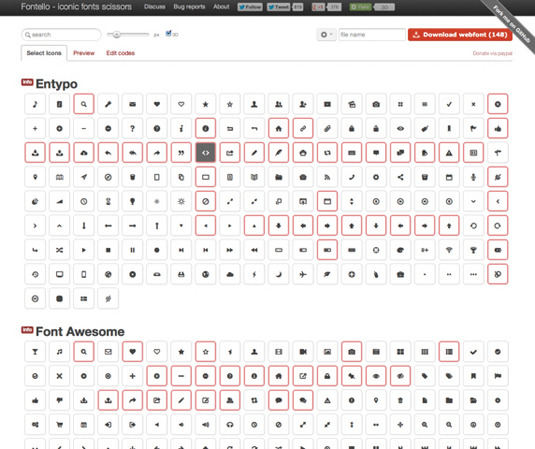The image size is (535, 449).
Task: Deselect the Entypo magnifier search icon
Action: [84, 104]
